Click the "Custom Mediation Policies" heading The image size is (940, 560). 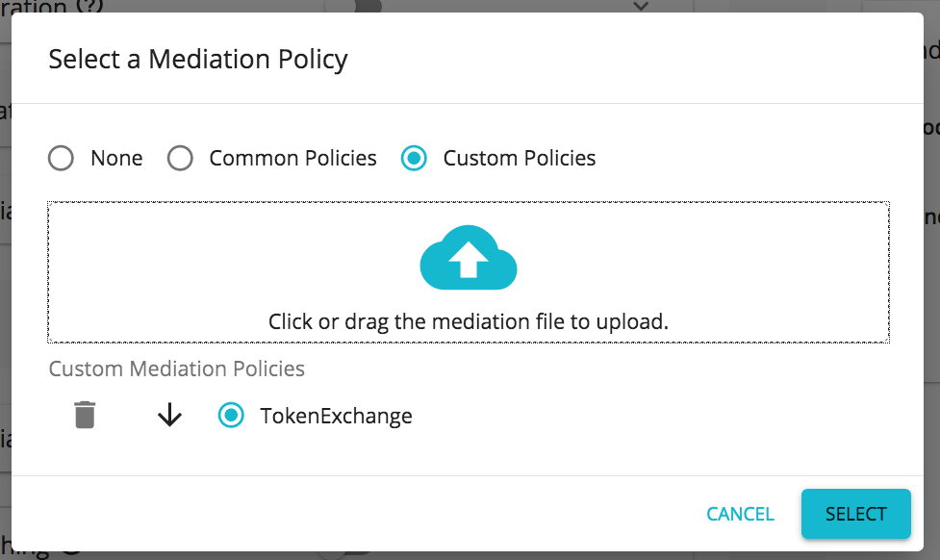[x=176, y=369]
